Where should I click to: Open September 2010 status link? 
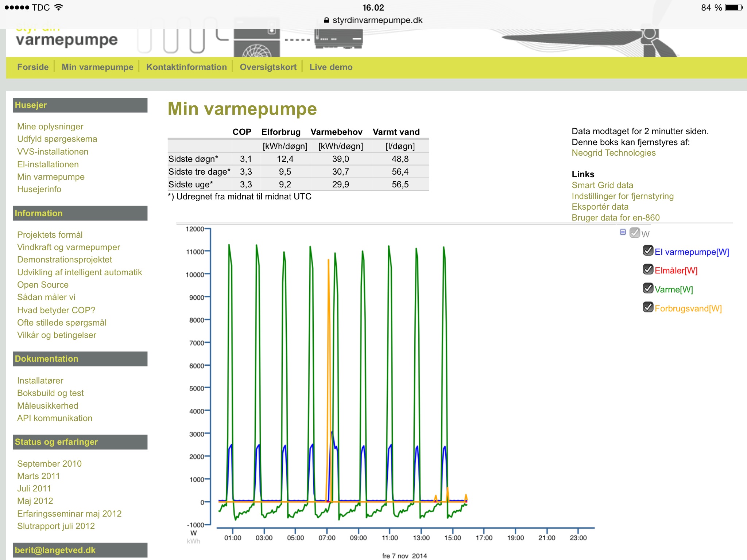click(x=49, y=464)
